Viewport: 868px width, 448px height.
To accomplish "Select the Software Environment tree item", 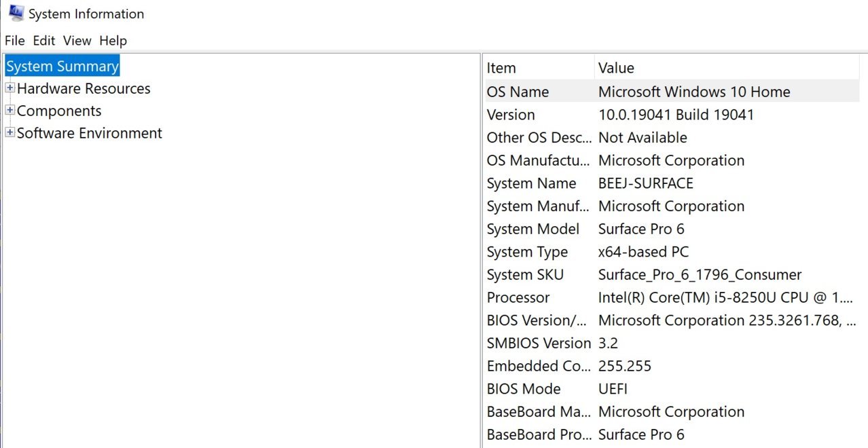I will click(90, 134).
